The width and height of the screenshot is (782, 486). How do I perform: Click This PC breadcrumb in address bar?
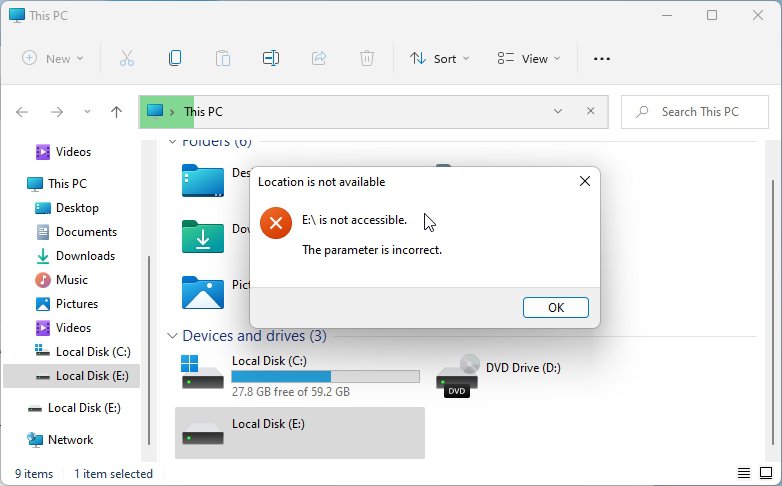click(x=203, y=112)
